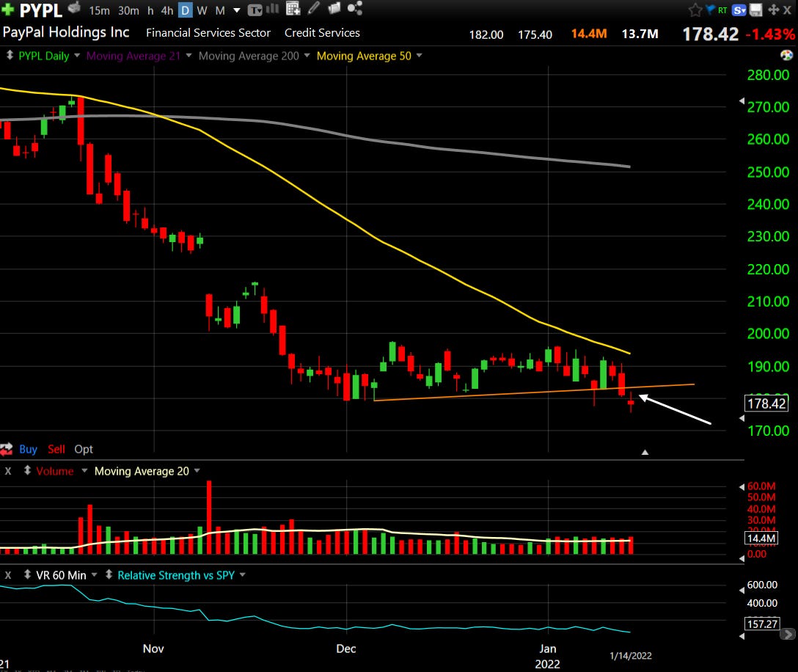Click the orange 14.4M volume value
798x672 pixels.
point(589,34)
